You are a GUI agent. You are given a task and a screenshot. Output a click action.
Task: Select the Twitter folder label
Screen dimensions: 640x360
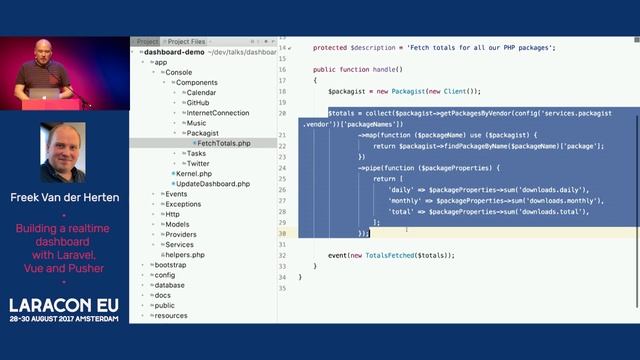pyautogui.click(x=198, y=163)
